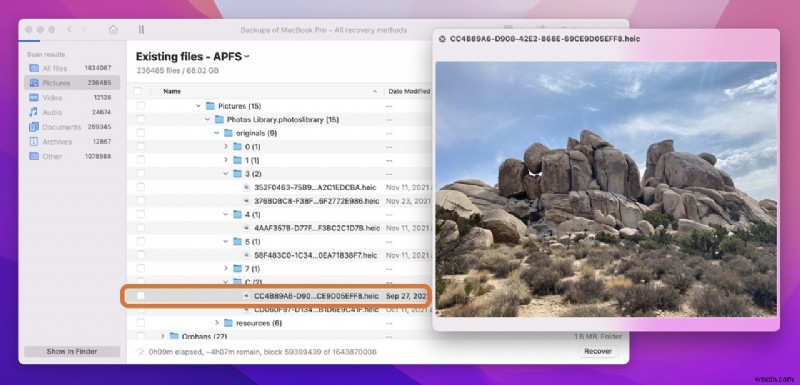Open the Audio category in sidebar
Viewport: 800px width, 385px height.
(x=72, y=112)
